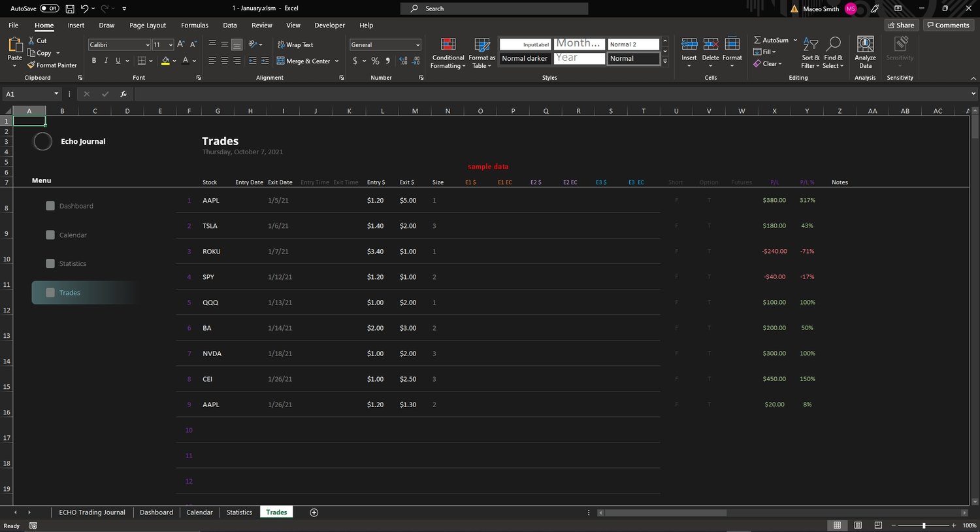Image resolution: width=980 pixels, height=532 pixels.
Task: Expand the cell styles gallery
Action: pos(665,61)
